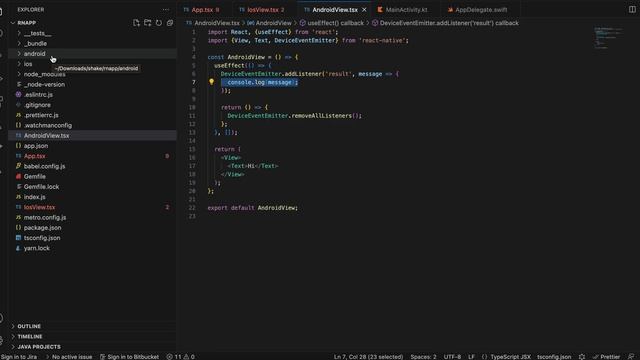
Task: Open errors and warnings count in status bar
Action: click(x=180, y=357)
